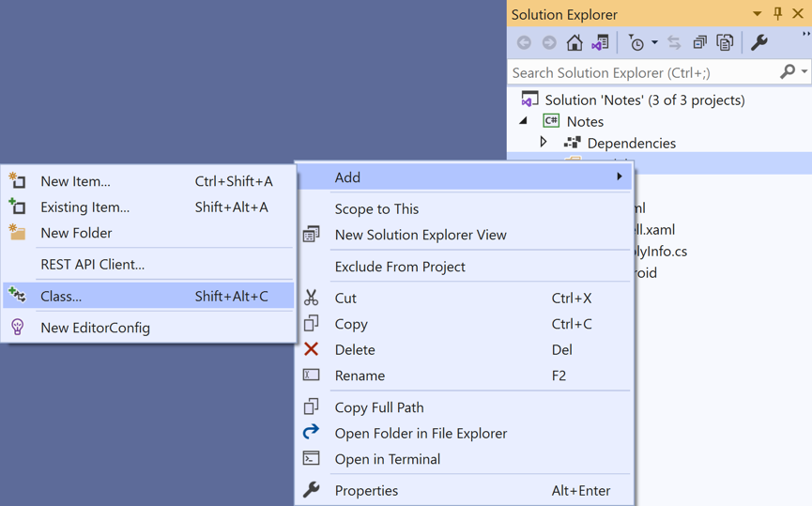
Task: Click the Solution Explorer search magnifier icon
Action: (788, 72)
